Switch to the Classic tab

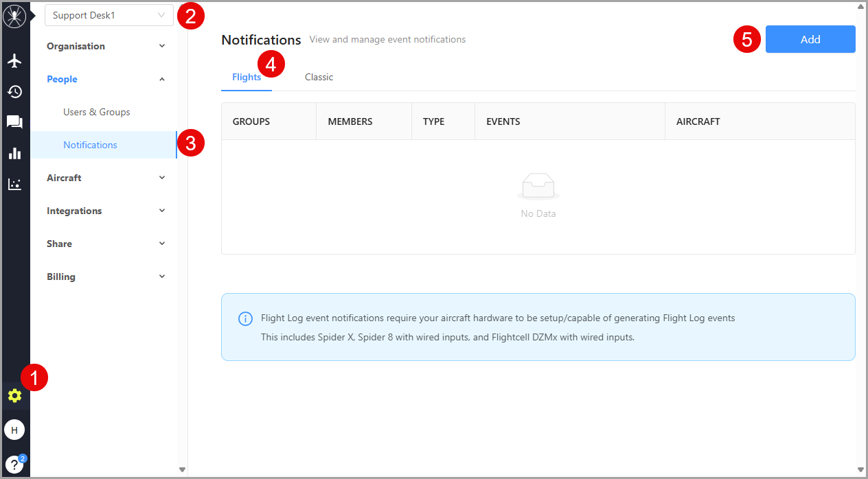319,78
